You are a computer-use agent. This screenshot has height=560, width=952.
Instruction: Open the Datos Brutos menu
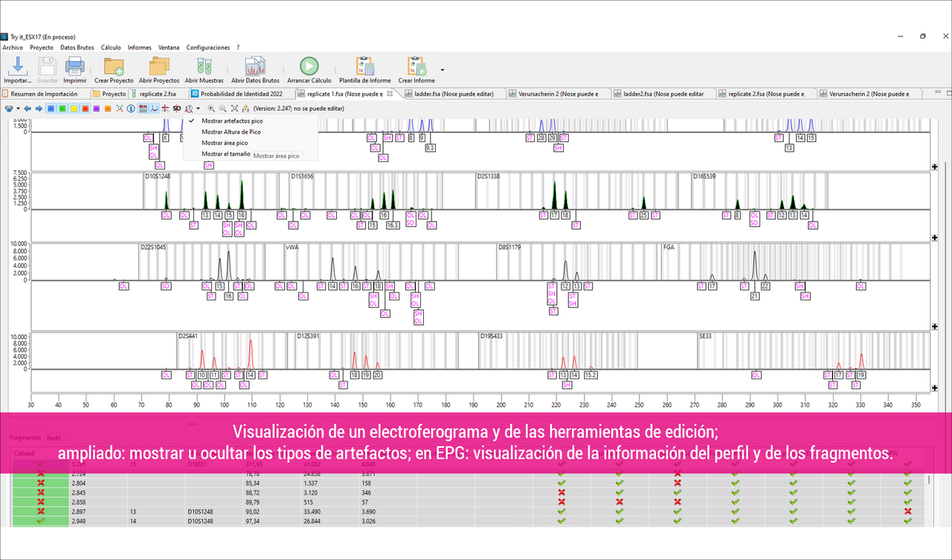click(77, 48)
